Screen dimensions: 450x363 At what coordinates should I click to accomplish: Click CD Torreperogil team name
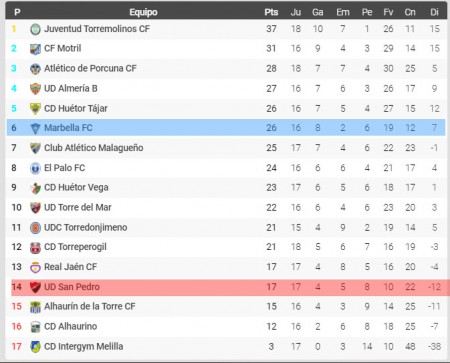pos(75,247)
